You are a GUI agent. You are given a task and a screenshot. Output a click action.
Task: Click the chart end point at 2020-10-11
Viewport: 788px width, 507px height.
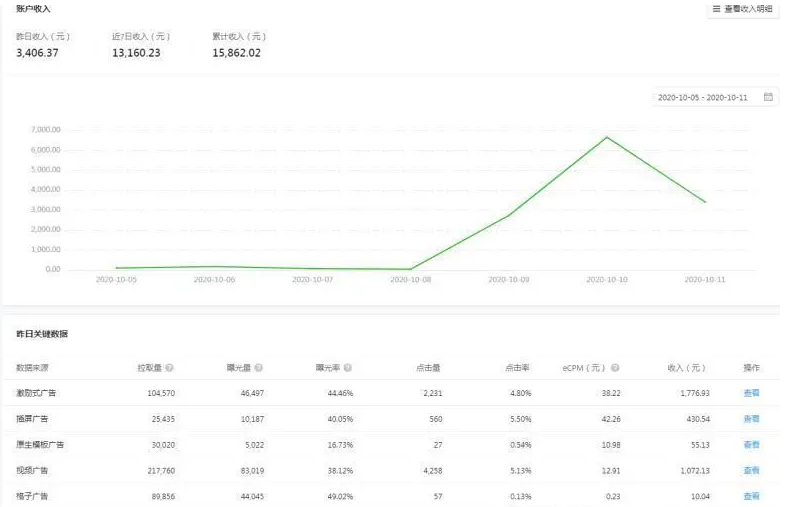[x=705, y=202]
